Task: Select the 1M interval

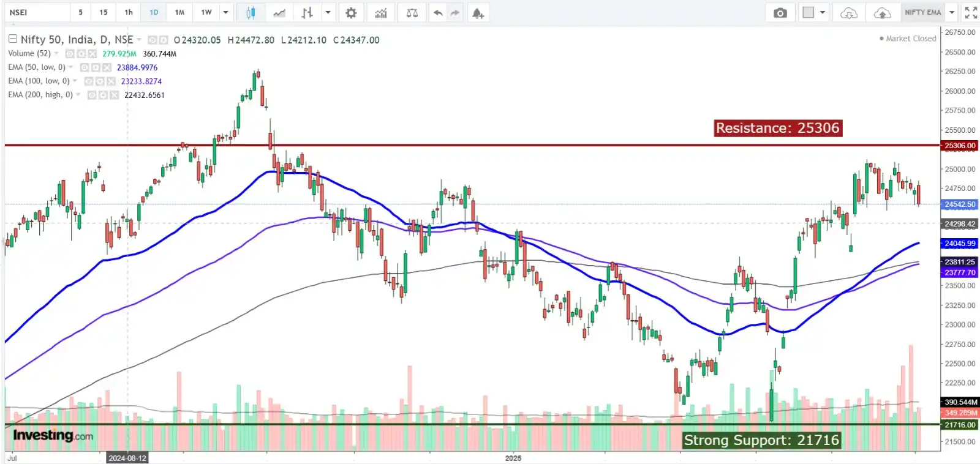Action: click(x=179, y=12)
